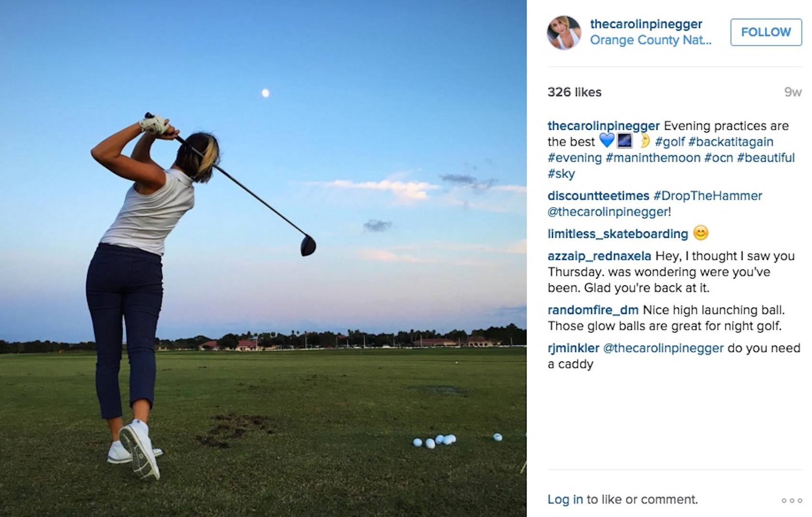Open the #sky hashtag
The image size is (812, 517).
pyautogui.click(x=561, y=174)
